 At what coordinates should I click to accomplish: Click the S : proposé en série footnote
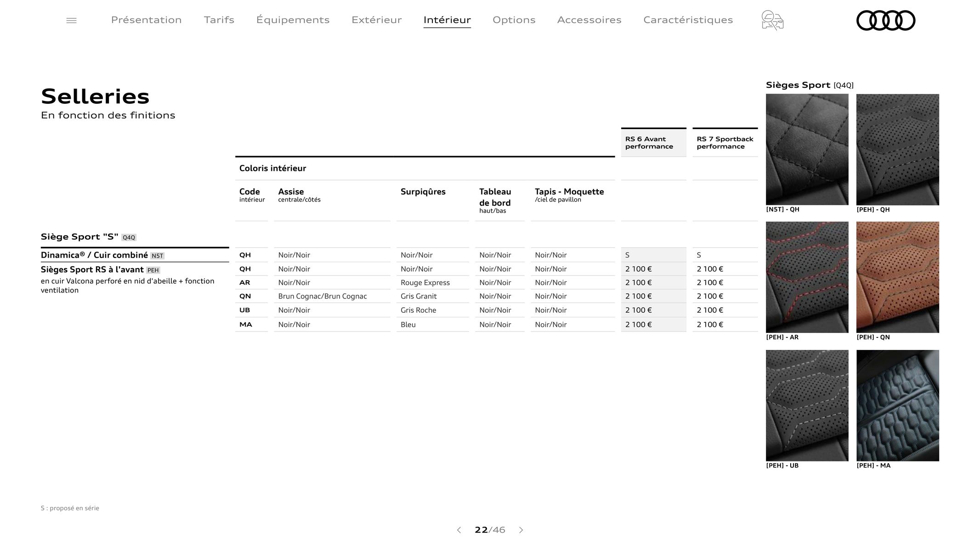70,508
